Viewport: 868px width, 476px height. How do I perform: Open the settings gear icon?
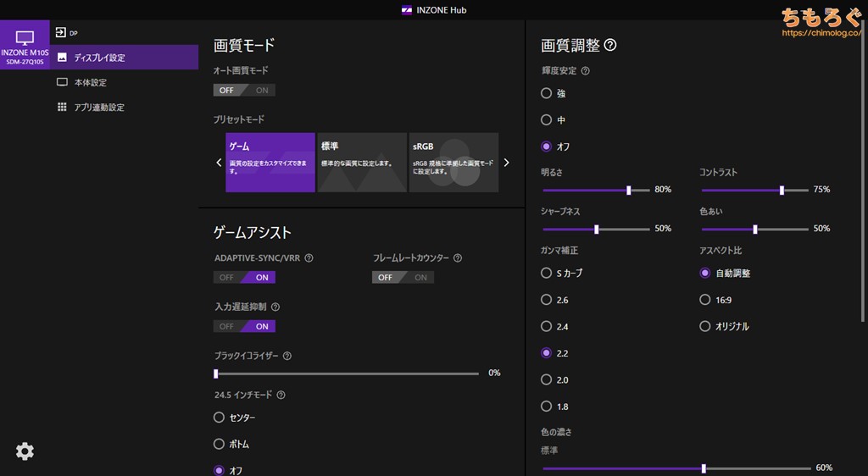click(x=25, y=451)
